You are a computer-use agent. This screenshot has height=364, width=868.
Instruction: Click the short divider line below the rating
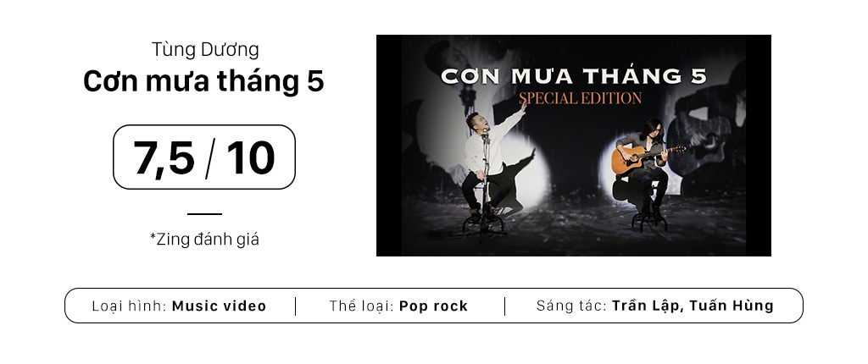click(x=204, y=214)
